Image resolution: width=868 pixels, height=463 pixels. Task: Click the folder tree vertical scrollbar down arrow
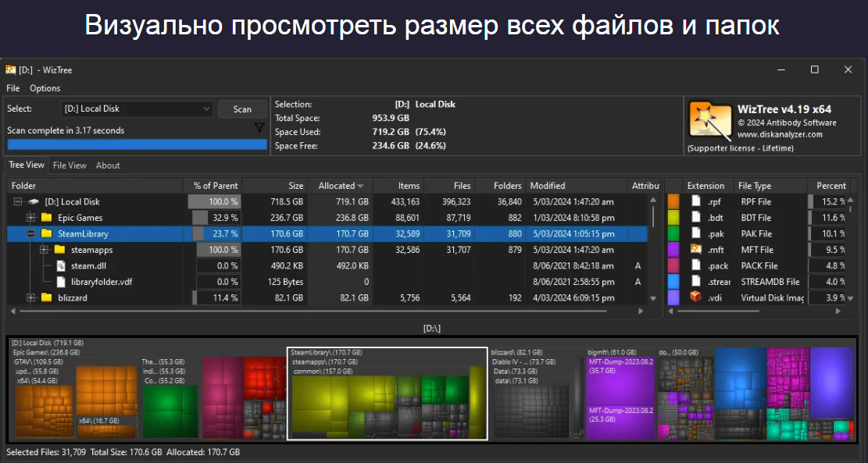pyautogui.click(x=653, y=299)
